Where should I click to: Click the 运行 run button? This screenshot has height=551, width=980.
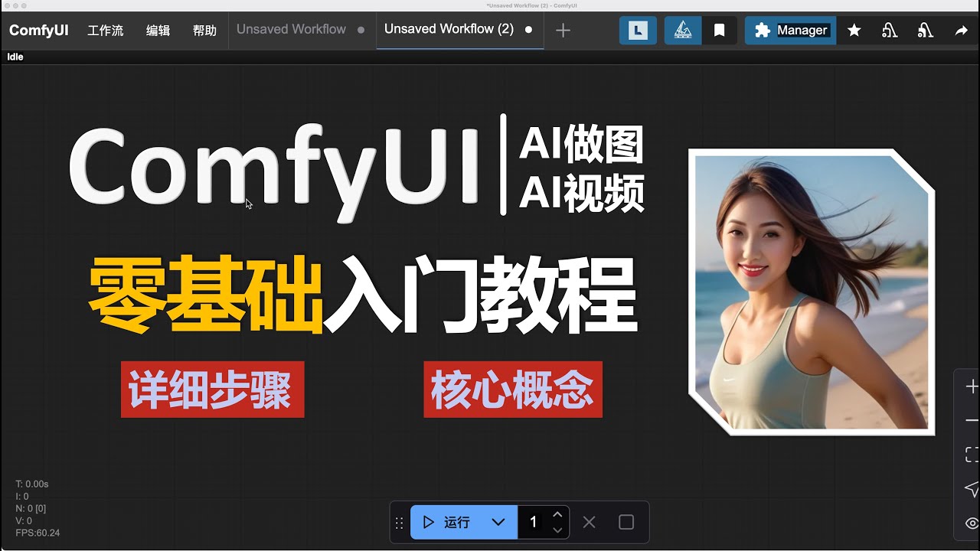coord(446,523)
